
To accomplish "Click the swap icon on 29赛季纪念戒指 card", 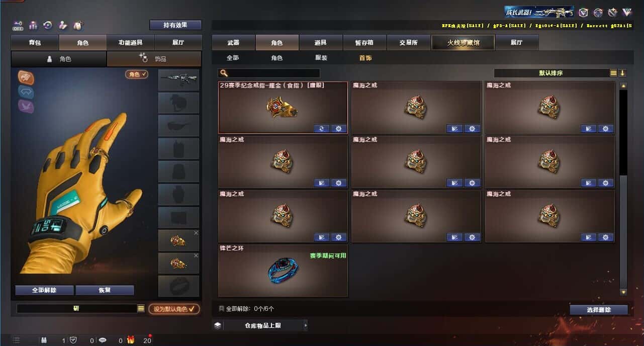I will point(321,128).
